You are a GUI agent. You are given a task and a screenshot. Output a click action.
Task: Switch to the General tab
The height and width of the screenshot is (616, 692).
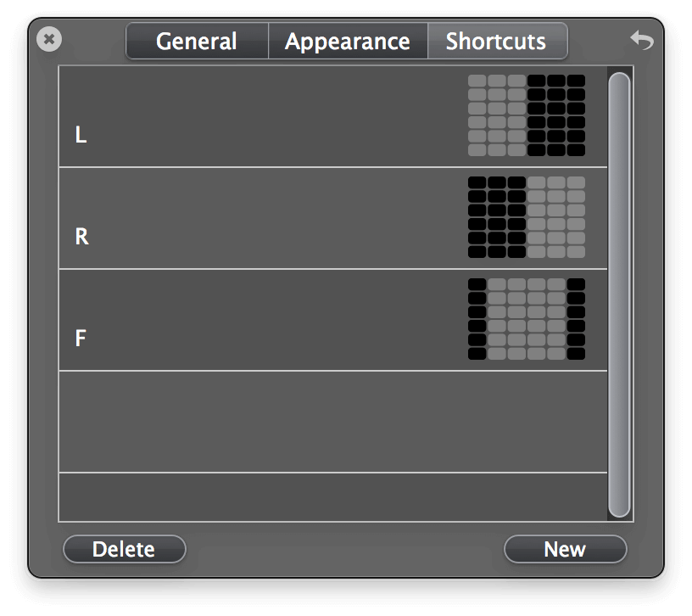(197, 42)
